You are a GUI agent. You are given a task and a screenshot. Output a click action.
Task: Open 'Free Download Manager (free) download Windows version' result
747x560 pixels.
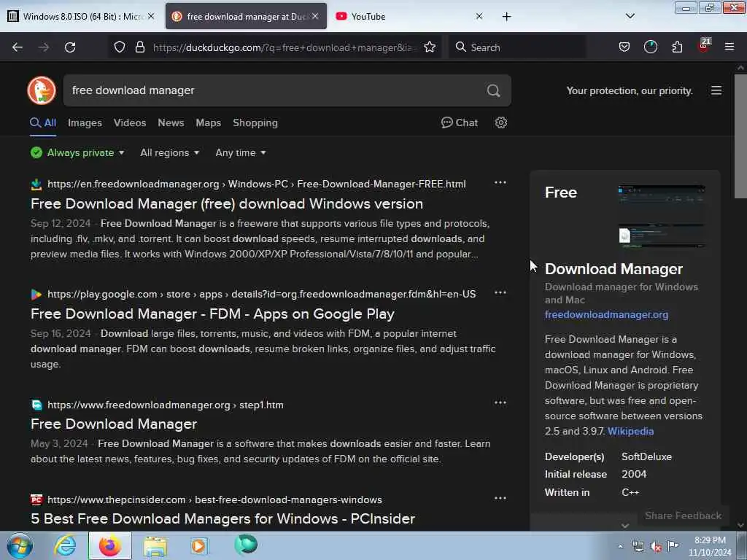coord(227,204)
